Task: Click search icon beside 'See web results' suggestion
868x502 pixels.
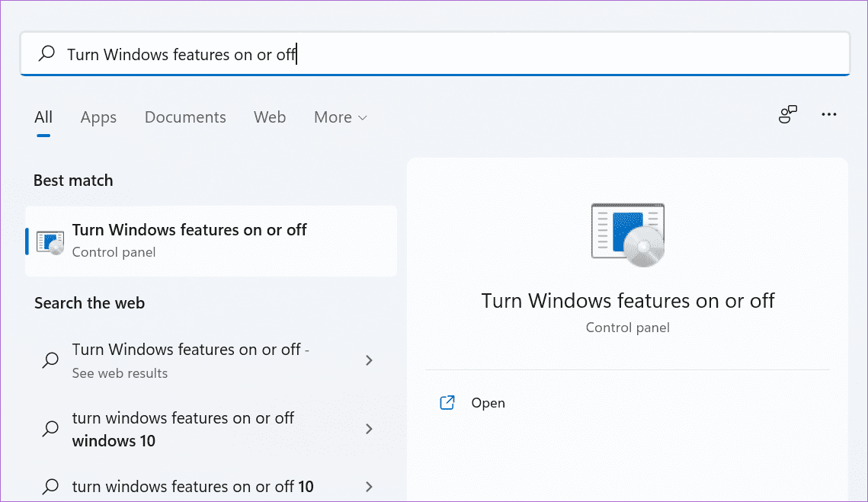Action: click(50, 360)
